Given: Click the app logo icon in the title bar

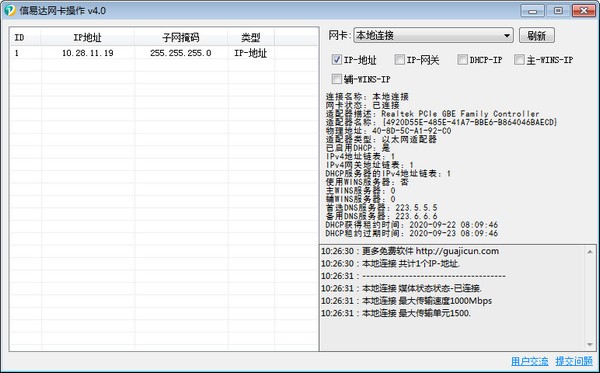Looking at the screenshot, I should 10,10.
